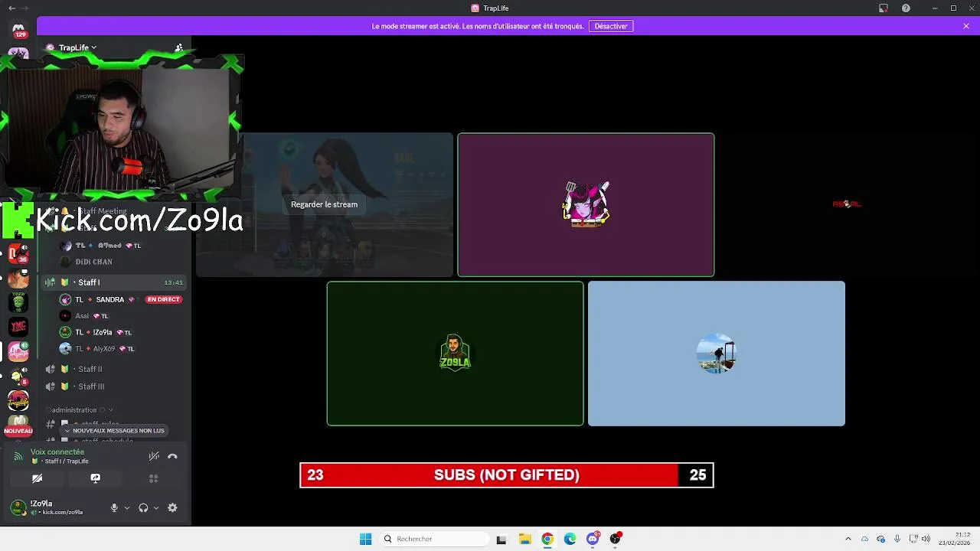Open the server icon with 35 badge

pos(18,253)
